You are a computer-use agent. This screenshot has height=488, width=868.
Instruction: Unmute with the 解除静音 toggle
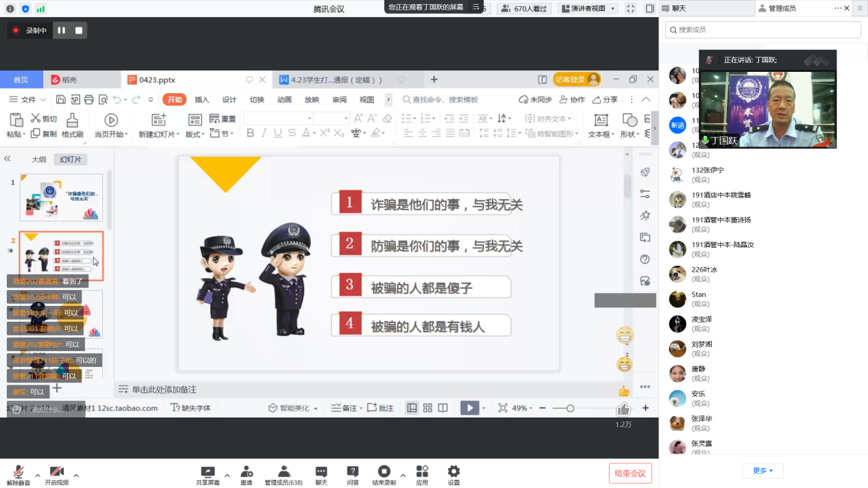[18, 472]
